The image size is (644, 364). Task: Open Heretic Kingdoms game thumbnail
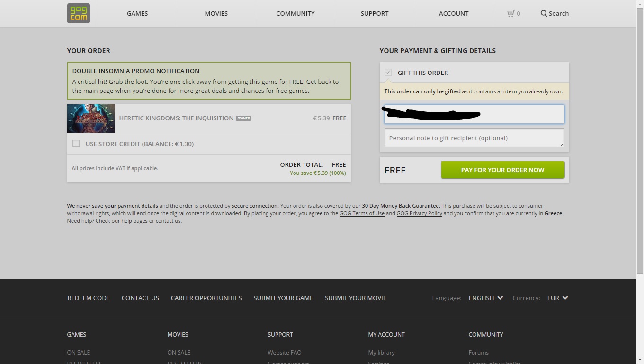pos(91,118)
